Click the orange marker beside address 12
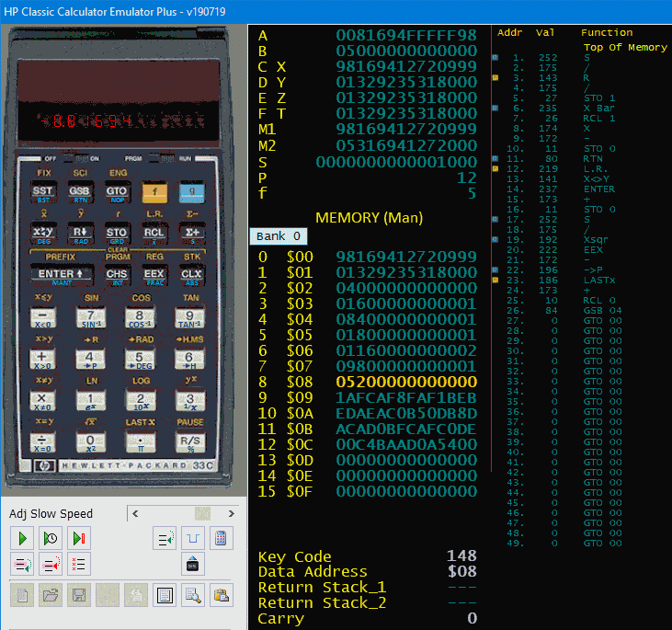This screenshot has width=672, height=630. (x=495, y=168)
